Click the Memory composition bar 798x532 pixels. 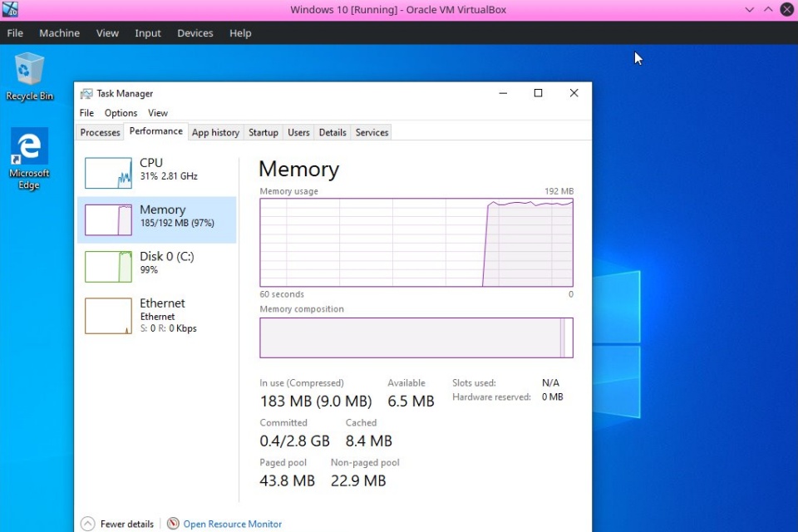(416, 337)
